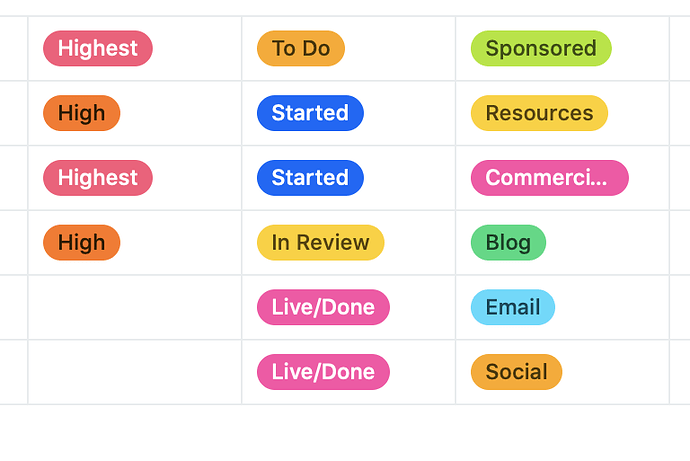Click empty priority cell beside Social row
Viewport: 690px width, 461px height.
click(135, 372)
